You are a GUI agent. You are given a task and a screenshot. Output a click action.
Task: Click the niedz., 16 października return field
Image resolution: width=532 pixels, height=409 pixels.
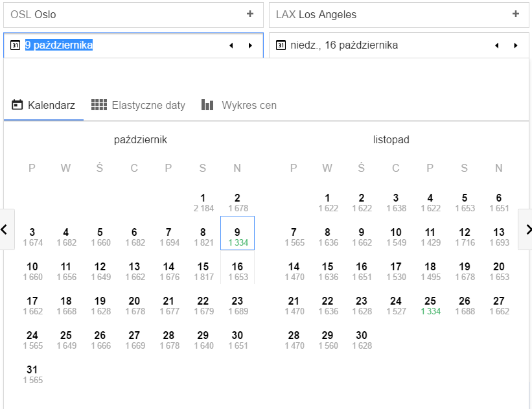[399, 45]
